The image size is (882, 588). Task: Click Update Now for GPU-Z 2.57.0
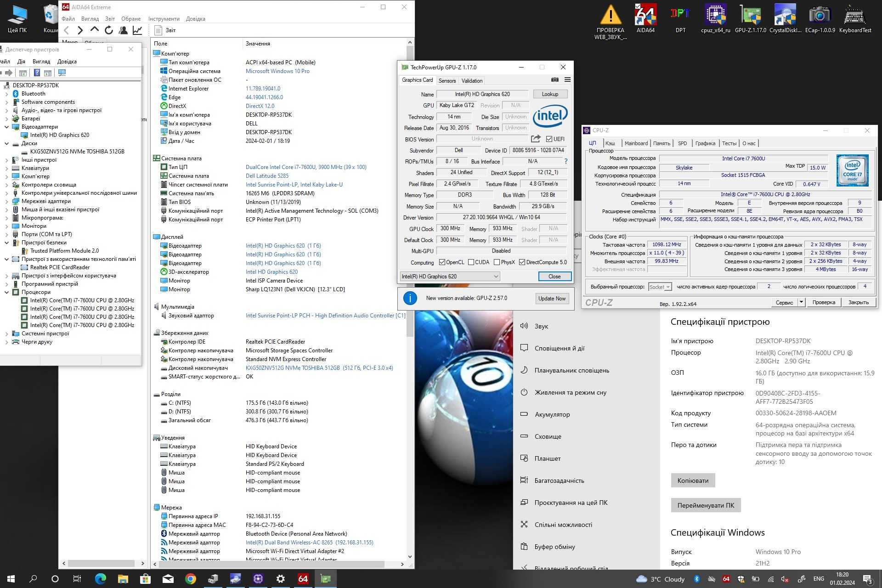(551, 298)
